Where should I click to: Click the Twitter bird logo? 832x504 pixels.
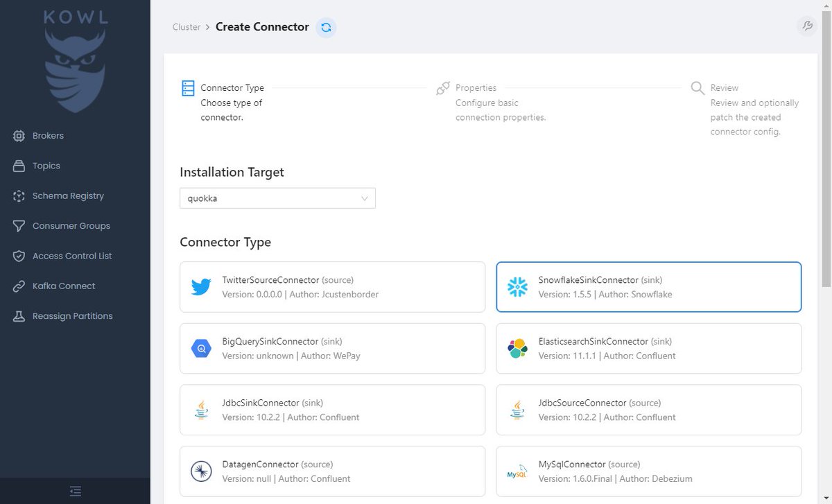(x=201, y=287)
